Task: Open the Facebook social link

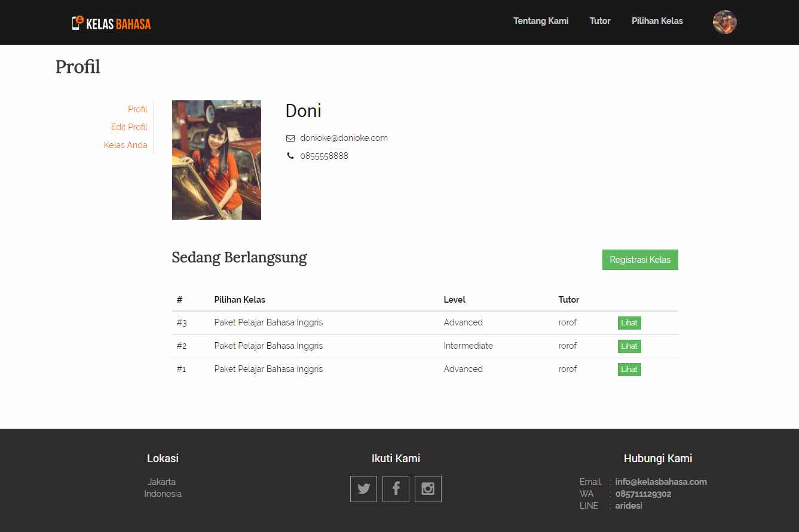Action: pyautogui.click(x=396, y=489)
